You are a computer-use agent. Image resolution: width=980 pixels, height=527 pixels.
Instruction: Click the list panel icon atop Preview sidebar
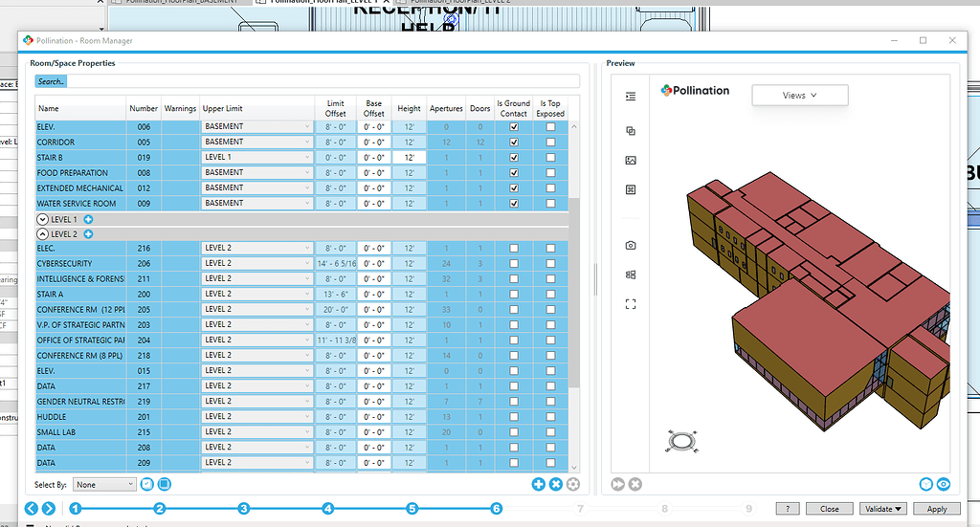pyautogui.click(x=631, y=97)
